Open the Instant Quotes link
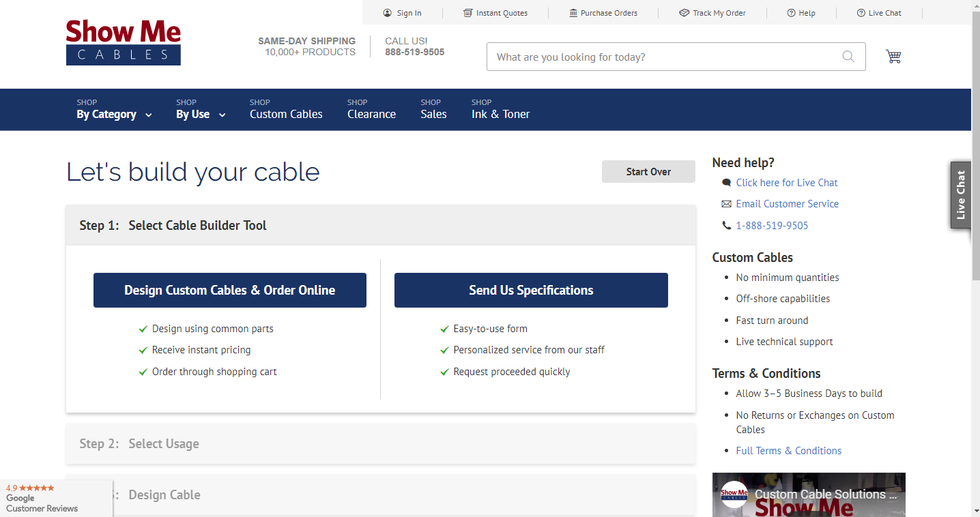Viewport: 980px width, 517px height. [x=502, y=13]
